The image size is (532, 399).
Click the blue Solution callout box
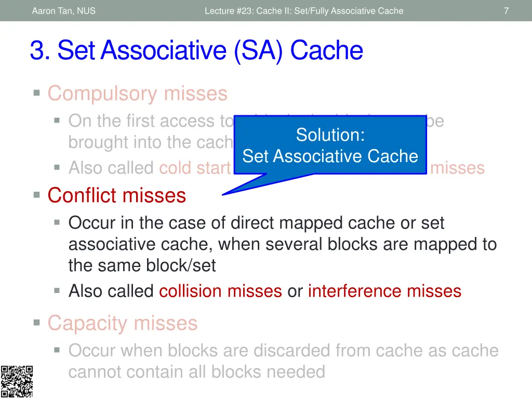pyautogui.click(x=330, y=145)
